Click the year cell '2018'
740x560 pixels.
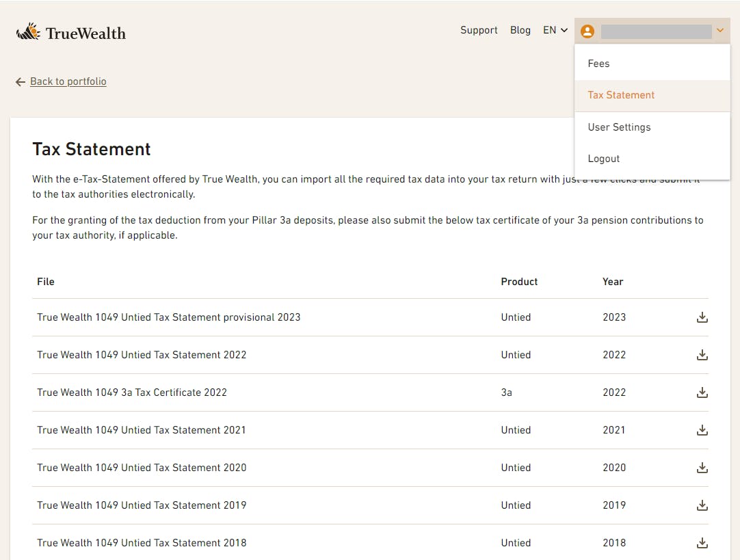coord(614,543)
